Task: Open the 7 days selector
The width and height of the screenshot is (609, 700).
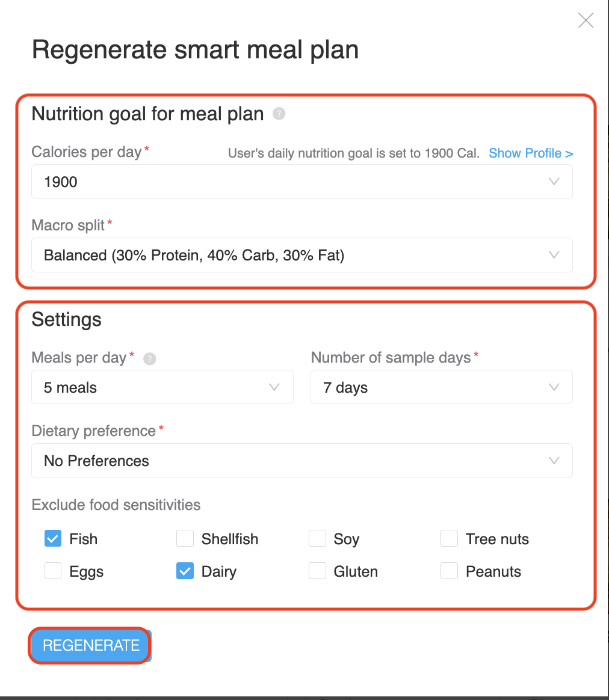Action: pyautogui.click(x=442, y=387)
